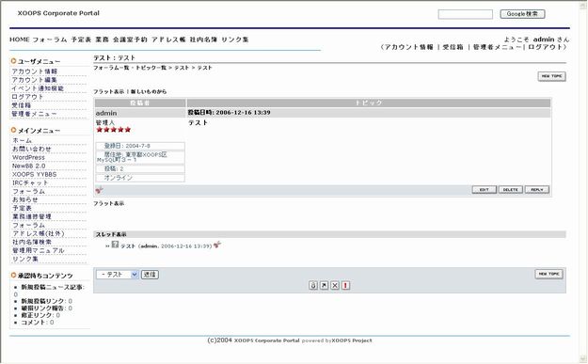Open リンク集 in main menu sidebar
Viewport: 588px width, 364px height.
click(x=25, y=259)
